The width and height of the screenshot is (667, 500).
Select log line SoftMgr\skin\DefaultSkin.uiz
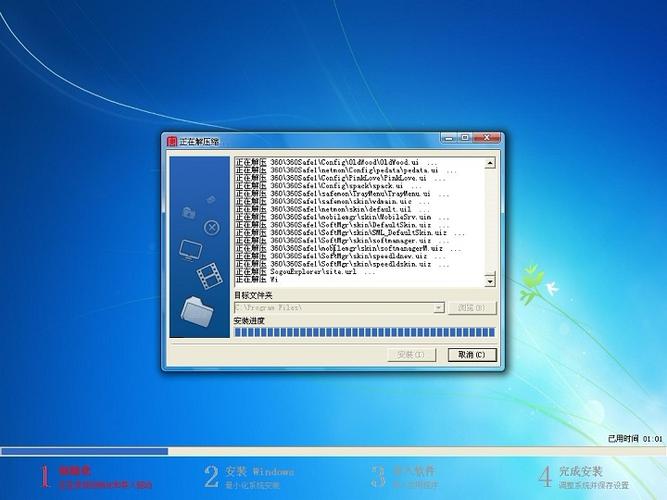click(342, 225)
